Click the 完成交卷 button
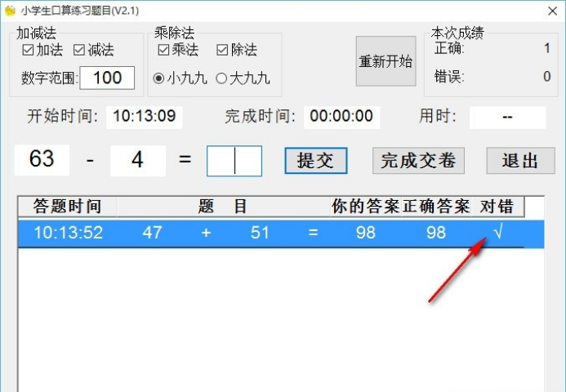 (x=418, y=161)
